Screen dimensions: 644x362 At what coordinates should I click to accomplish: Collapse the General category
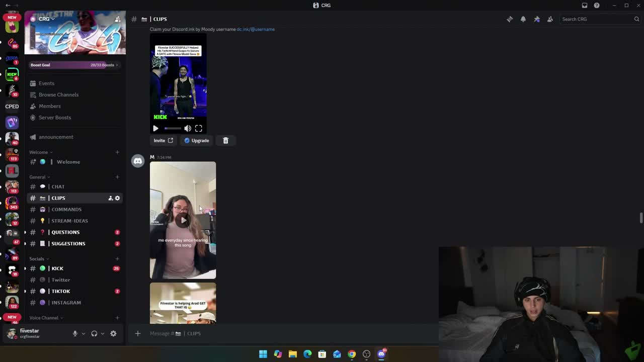pos(39,177)
